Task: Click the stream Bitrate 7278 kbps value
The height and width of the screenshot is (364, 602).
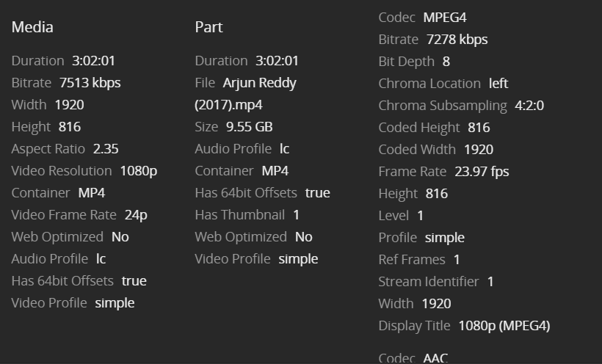Action: 457,40
